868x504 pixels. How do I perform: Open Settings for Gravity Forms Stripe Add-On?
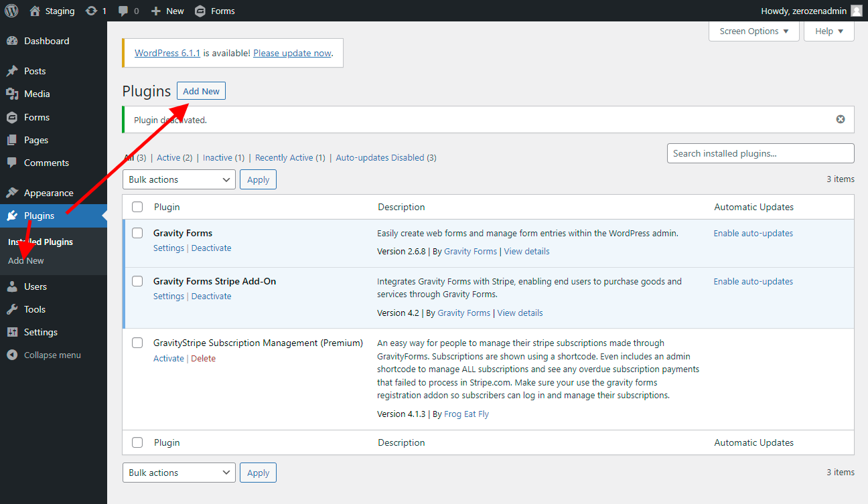click(x=169, y=296)
